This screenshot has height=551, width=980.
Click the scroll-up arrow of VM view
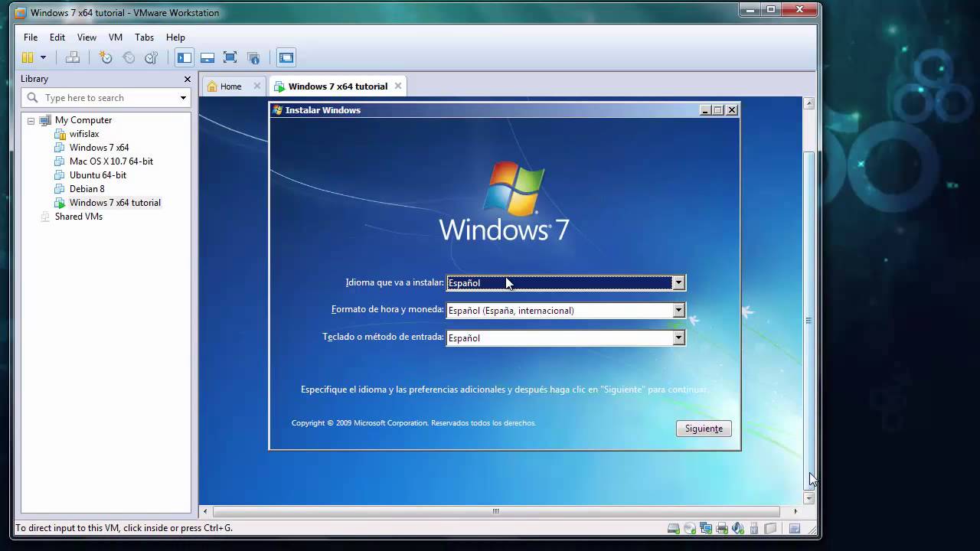click(809, 103)
